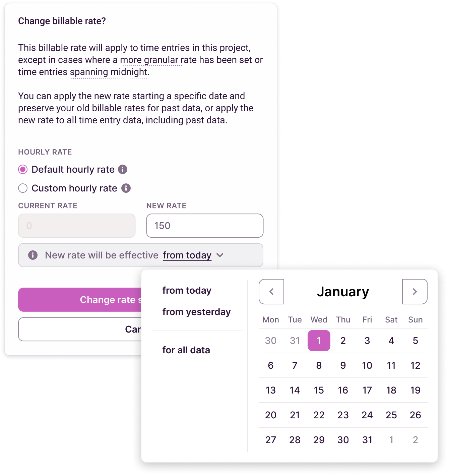Viewport: 449px width, 476px height.
Task: Click the info icon beside Custom hourly rate
Action: [126, 188]
